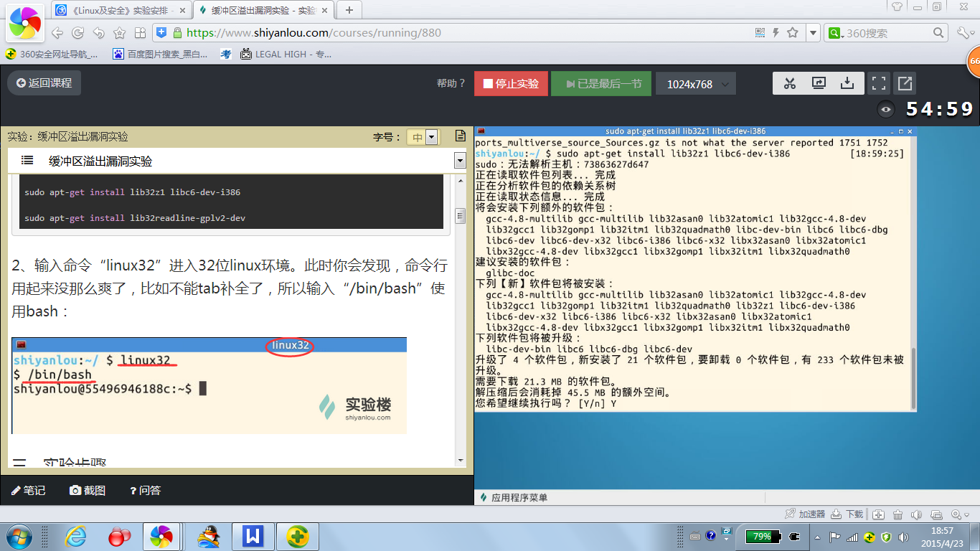Click the window-layers icon in the browser status bar

point(936,514)
